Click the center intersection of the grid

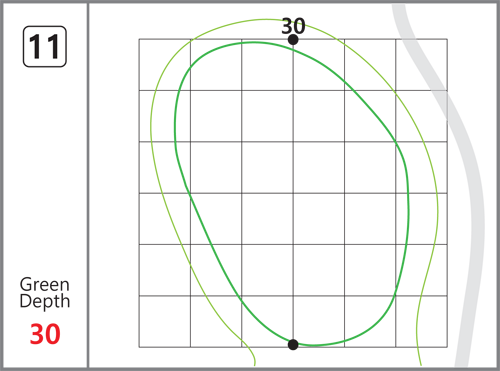click(293, 193)
